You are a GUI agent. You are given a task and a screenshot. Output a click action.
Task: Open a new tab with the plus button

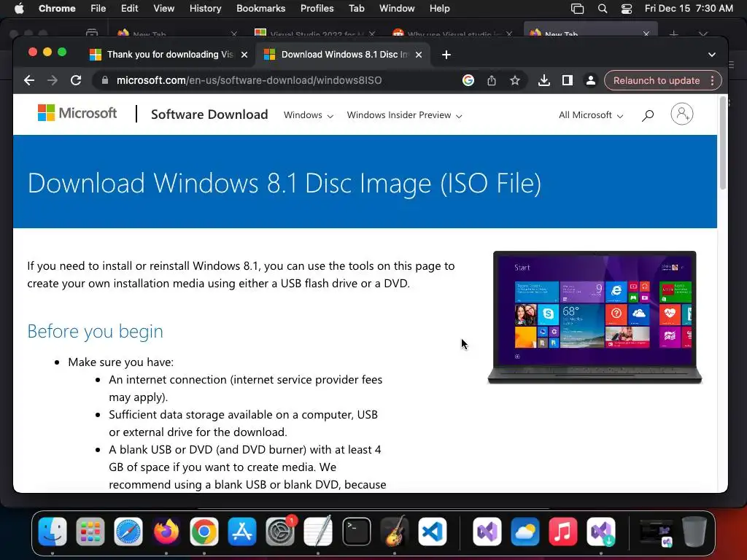446,55
